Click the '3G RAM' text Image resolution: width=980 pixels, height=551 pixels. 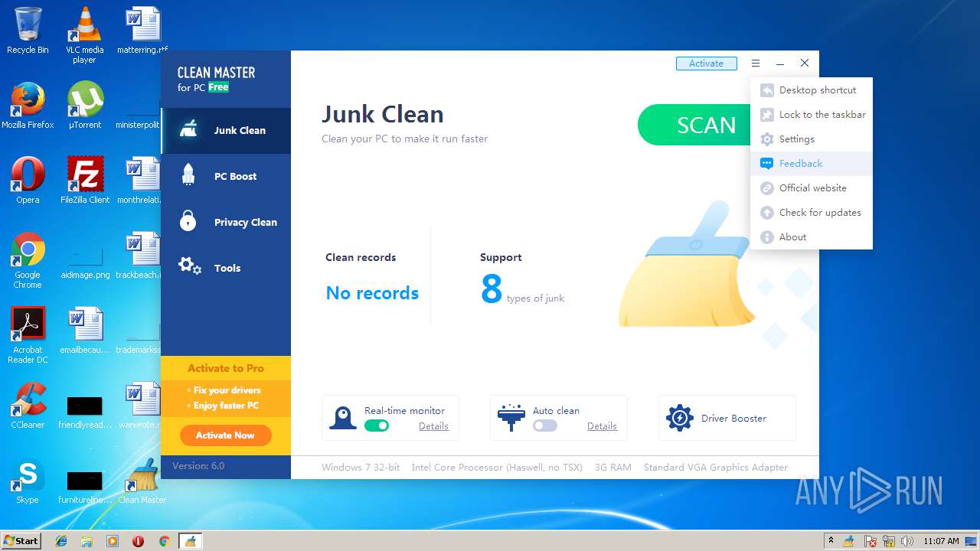click(x=613, y=468)
